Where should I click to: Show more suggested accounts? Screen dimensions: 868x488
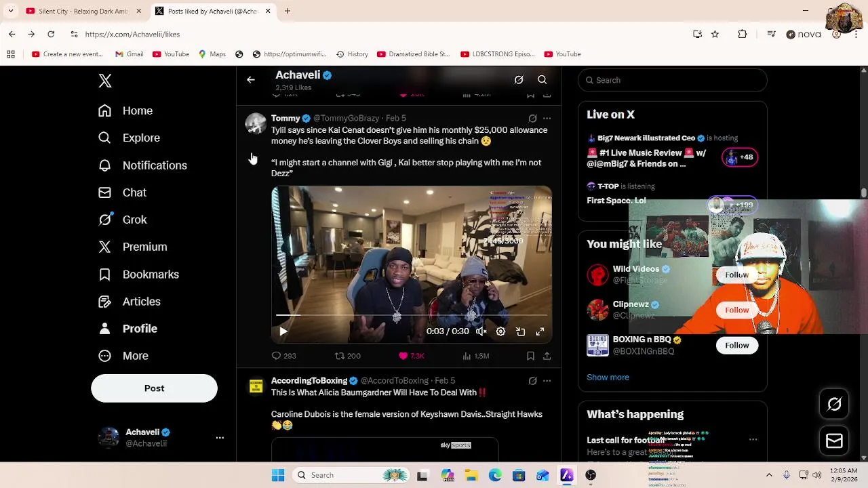pos(608,378)
